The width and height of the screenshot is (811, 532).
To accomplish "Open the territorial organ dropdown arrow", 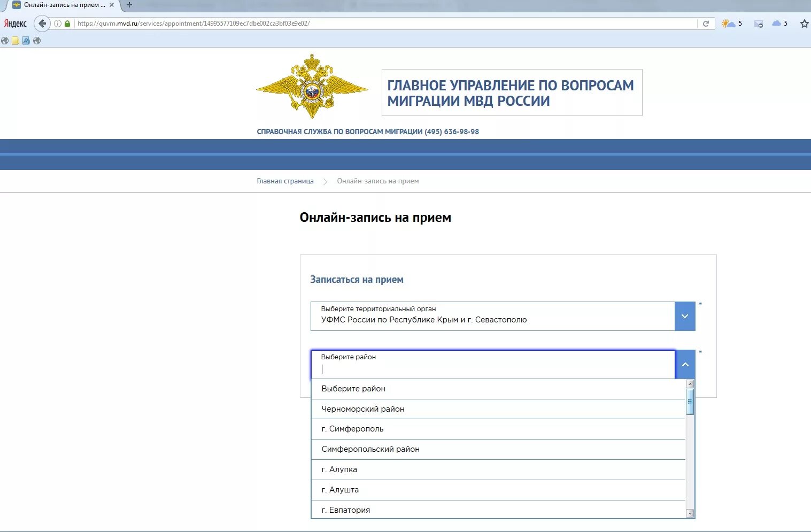I will pos(685,316).
